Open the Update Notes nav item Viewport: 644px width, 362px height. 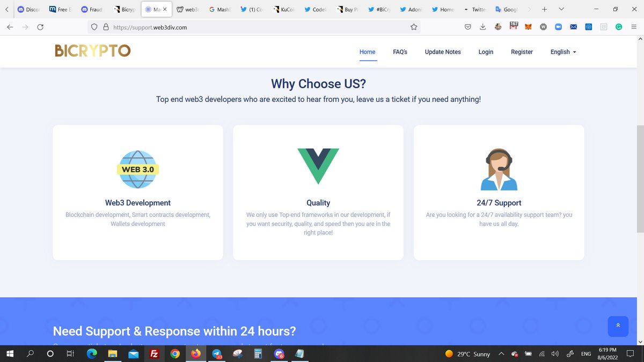pos(443,52)
